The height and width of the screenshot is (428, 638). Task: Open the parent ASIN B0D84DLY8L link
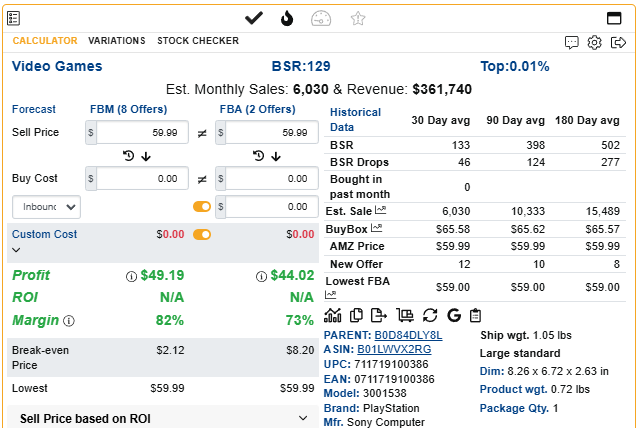coord(408,335)
